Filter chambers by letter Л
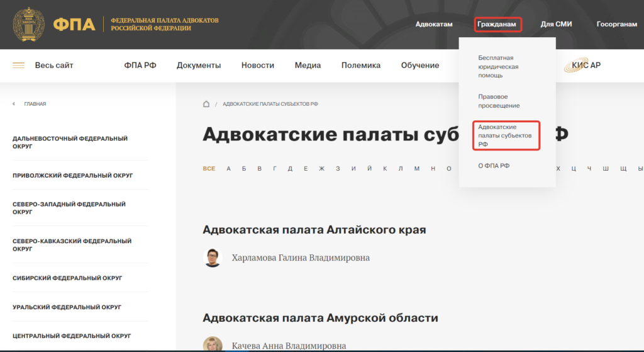This screenshot has height=352, width=644. coord(401,169)
